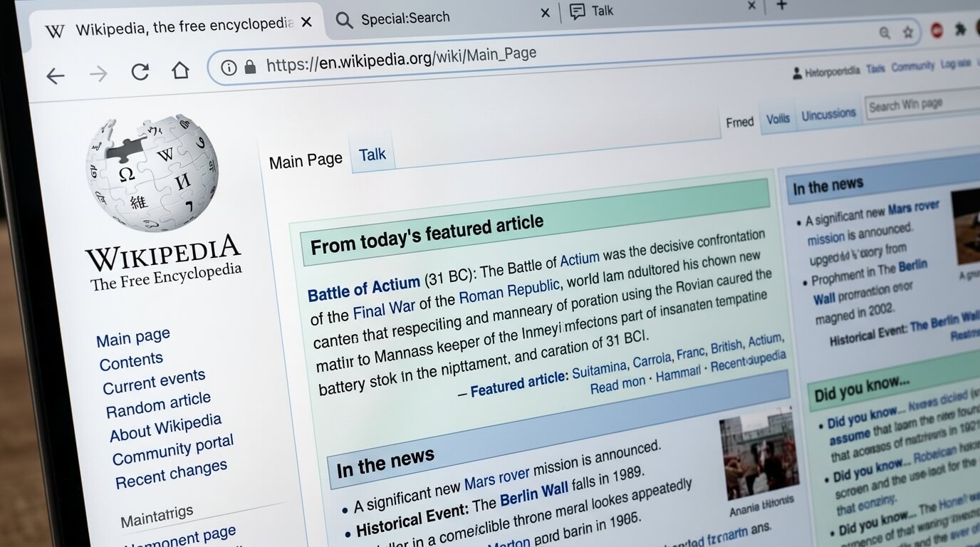This screenshot has height=547, width=980.
Task: Click the red ad blocker extension icon
Action: point(937,31)
